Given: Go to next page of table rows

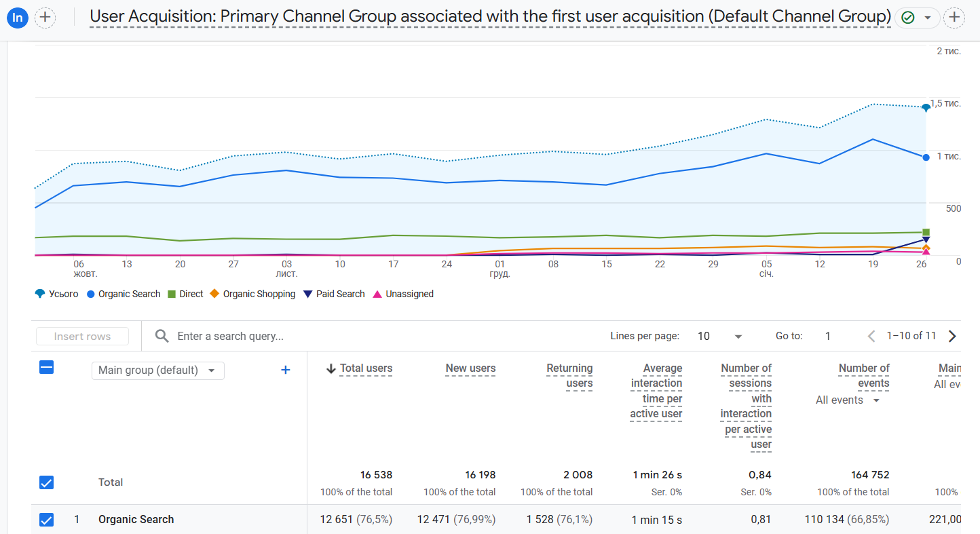Looking at the screenshot, I should pyautogui.click(x=952, y=336).
